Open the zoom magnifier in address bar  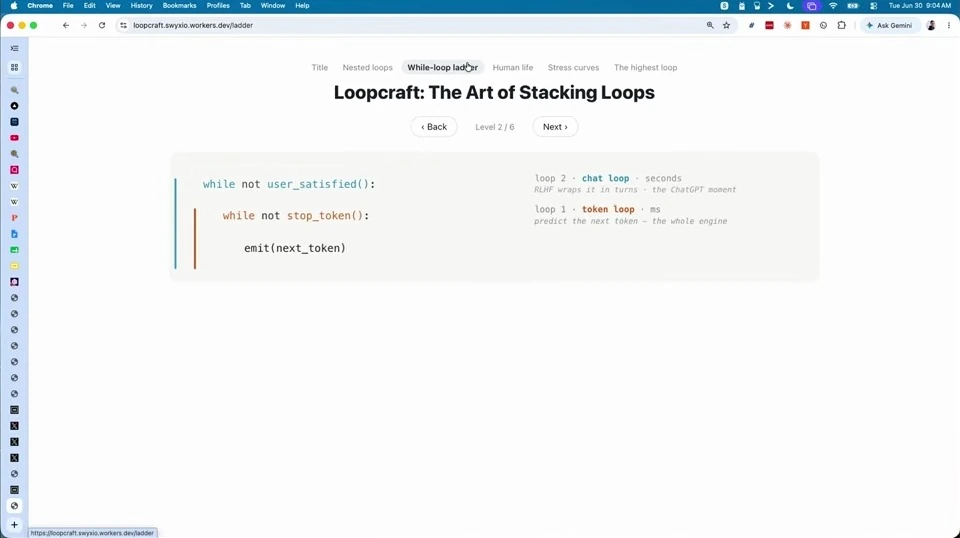[x=710, y=25]
